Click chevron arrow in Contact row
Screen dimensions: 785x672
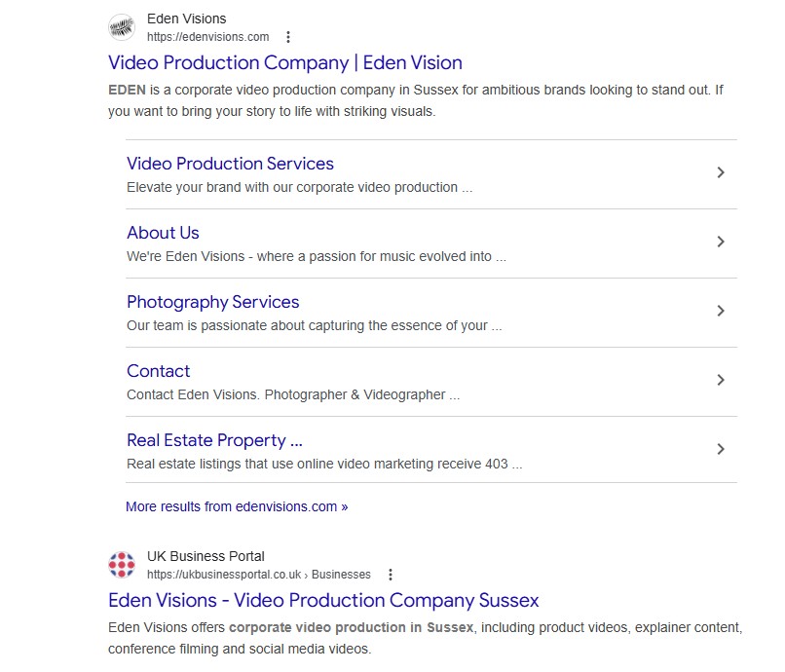tap(721, 380)
